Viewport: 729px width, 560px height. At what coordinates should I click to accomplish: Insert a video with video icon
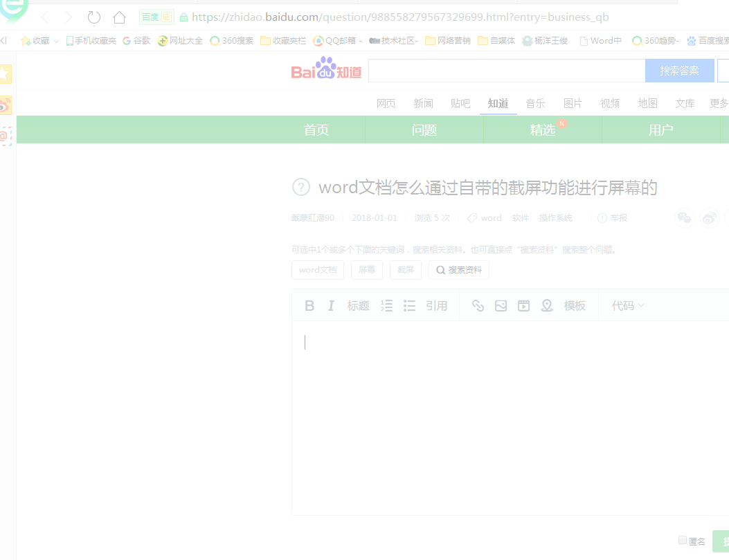[524, 306]
